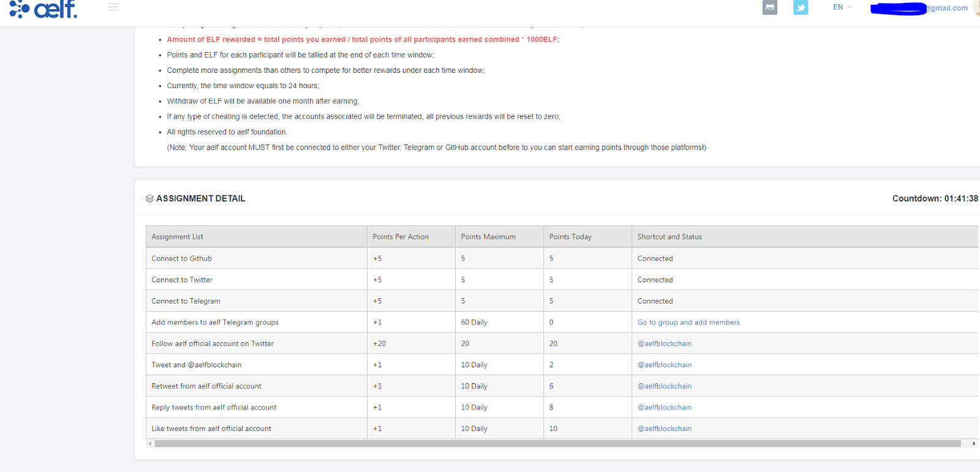Click the red 'Amount of ELF rewarded' formula

coord(363,39)
